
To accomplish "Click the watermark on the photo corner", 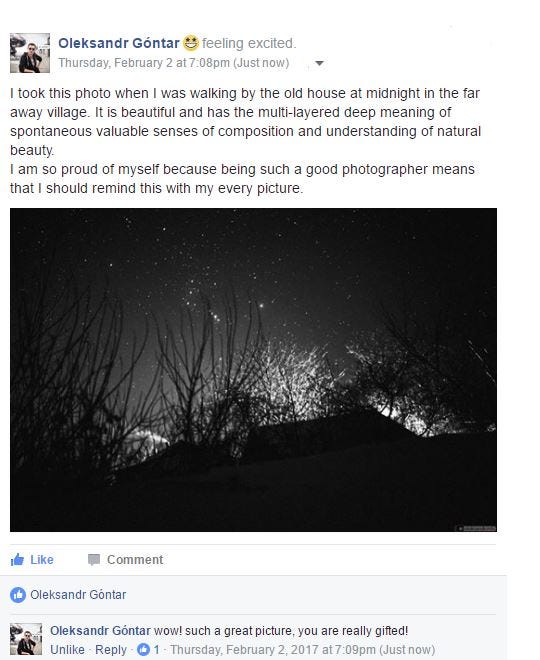I will [477, 528].
